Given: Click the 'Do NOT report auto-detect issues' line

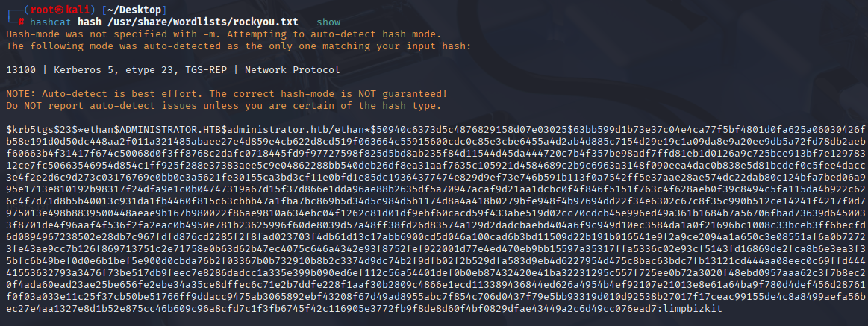Looking at the screenshot, I should [224, 106].
